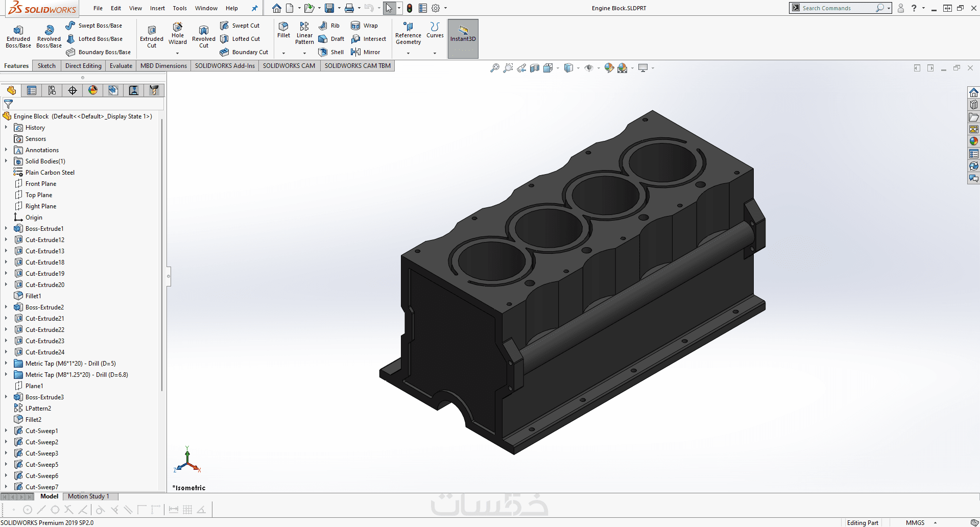
Task: Select the LPattern2 feature
Action: (x=38, y=409)
